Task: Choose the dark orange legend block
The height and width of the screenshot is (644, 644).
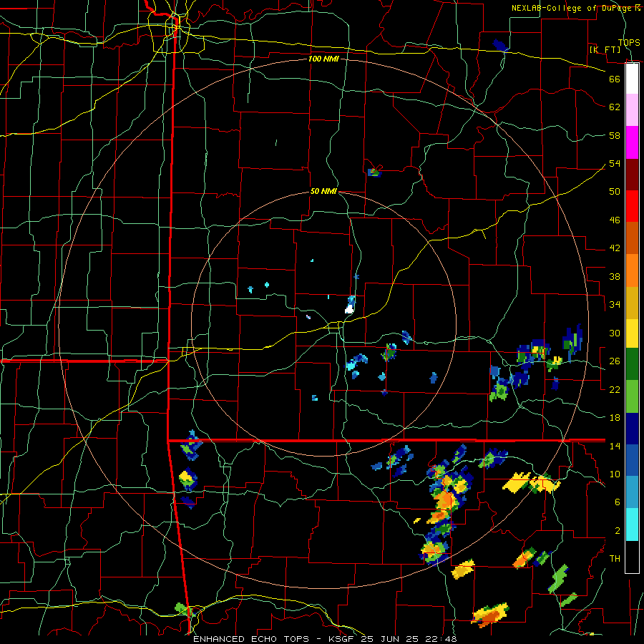Action: (x=632, y=238)
